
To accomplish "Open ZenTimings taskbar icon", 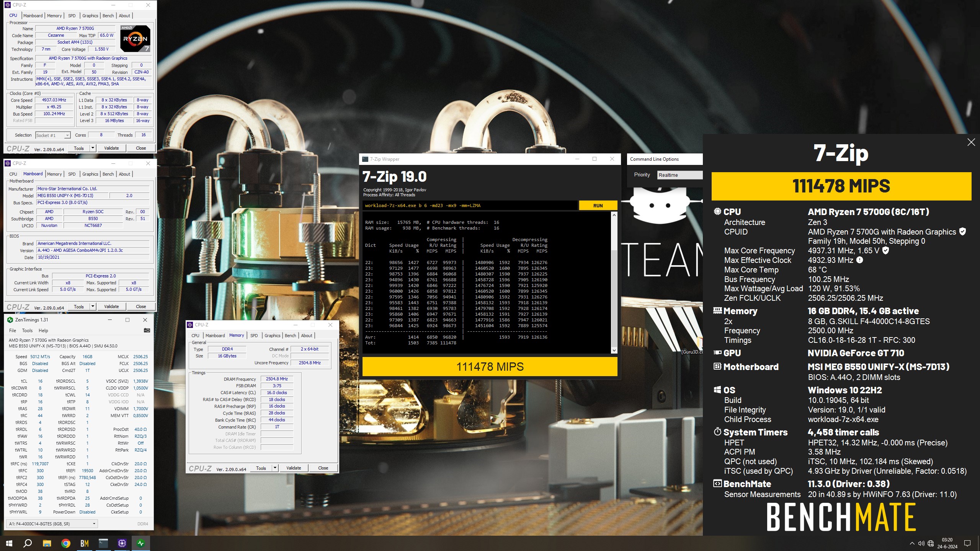I will click(141, 543).
